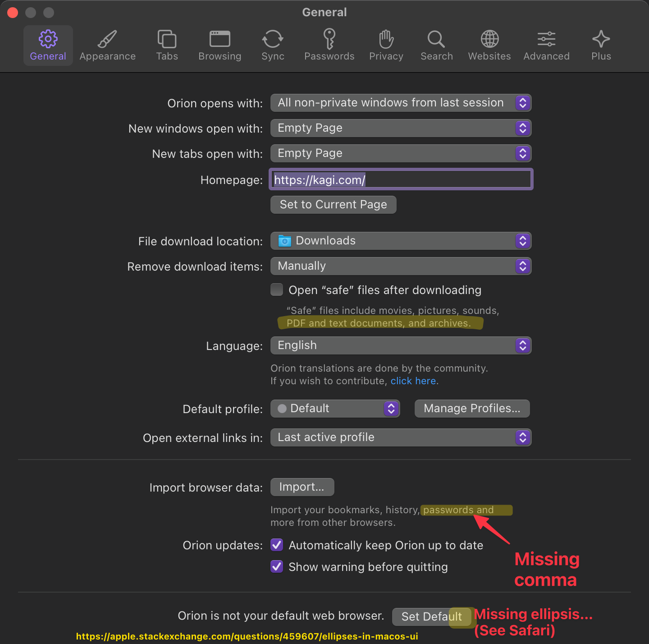Open the Default profile color dot dropdown

(335, 409)
